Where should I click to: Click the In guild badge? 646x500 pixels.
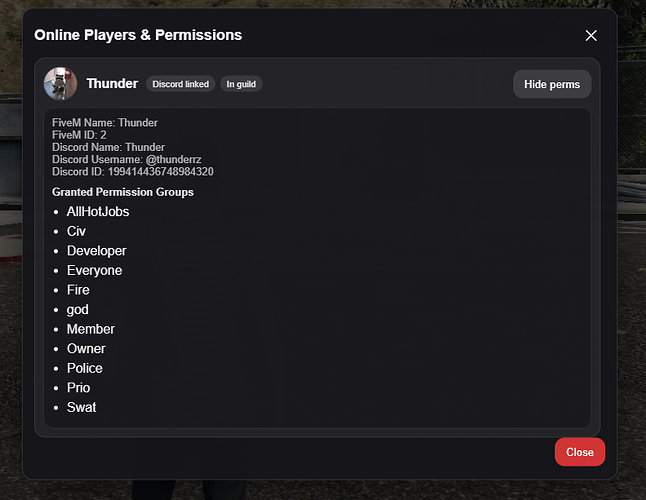(x=241, y=84)
